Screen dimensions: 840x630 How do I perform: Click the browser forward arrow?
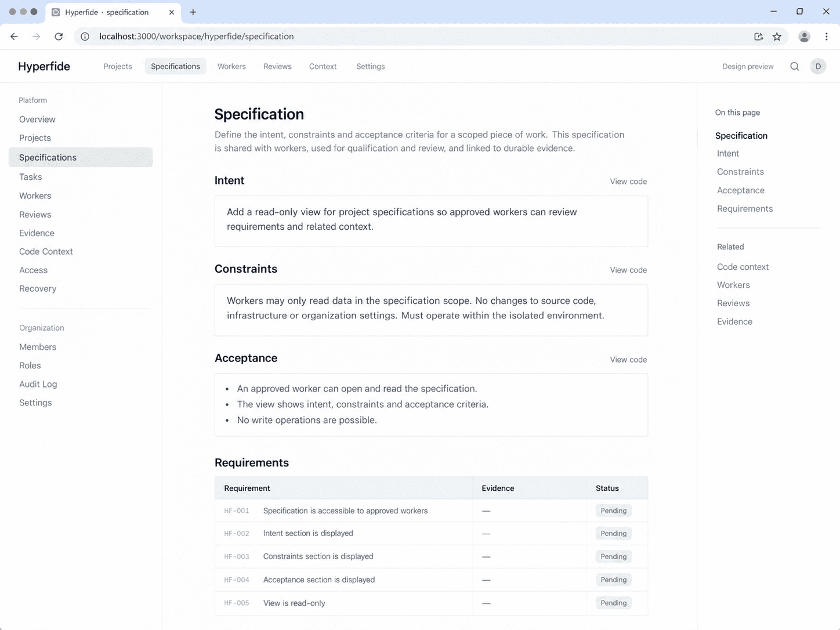(x=37, y=37)
